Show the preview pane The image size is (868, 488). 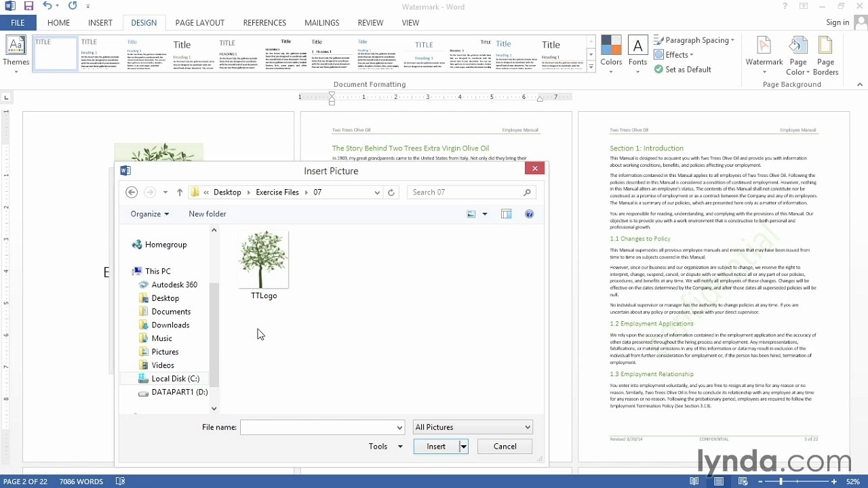506,214
